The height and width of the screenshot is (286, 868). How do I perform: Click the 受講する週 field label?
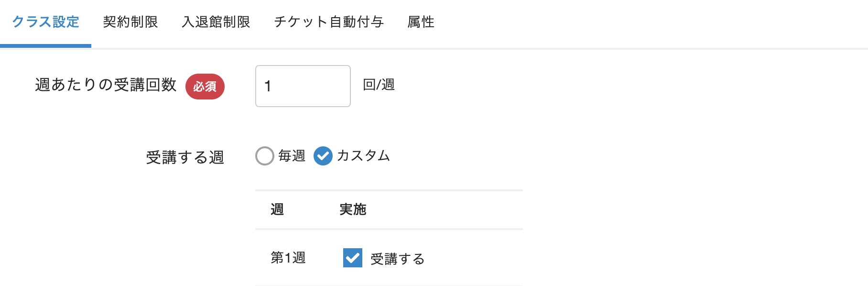pyautogui.click(x=185, y=157)
